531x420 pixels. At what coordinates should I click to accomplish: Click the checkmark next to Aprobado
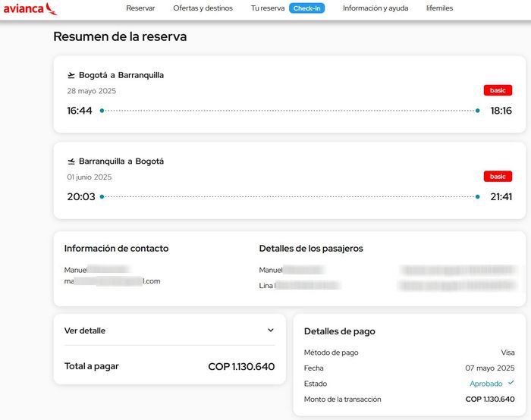[511, 383]
